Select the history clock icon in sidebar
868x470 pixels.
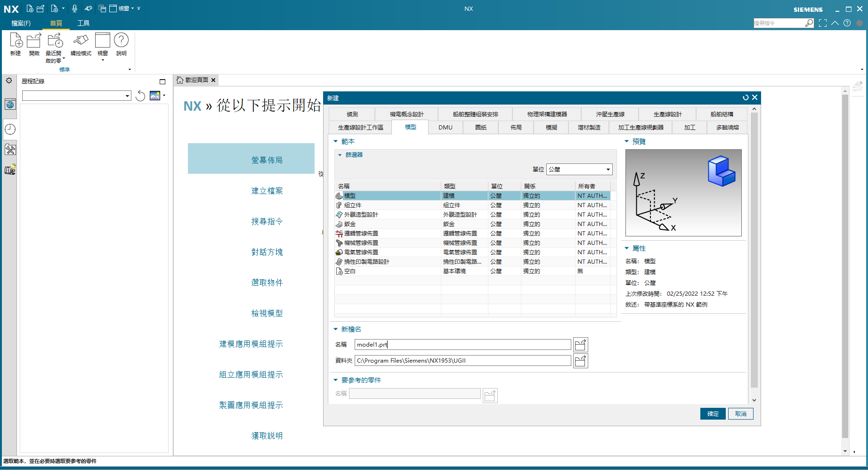pos(10,129)
